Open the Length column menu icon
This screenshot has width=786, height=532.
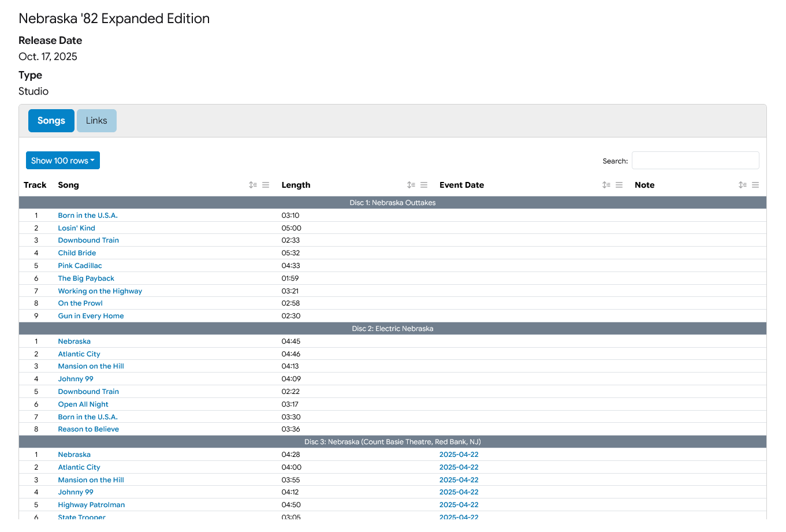pos(424,185)
